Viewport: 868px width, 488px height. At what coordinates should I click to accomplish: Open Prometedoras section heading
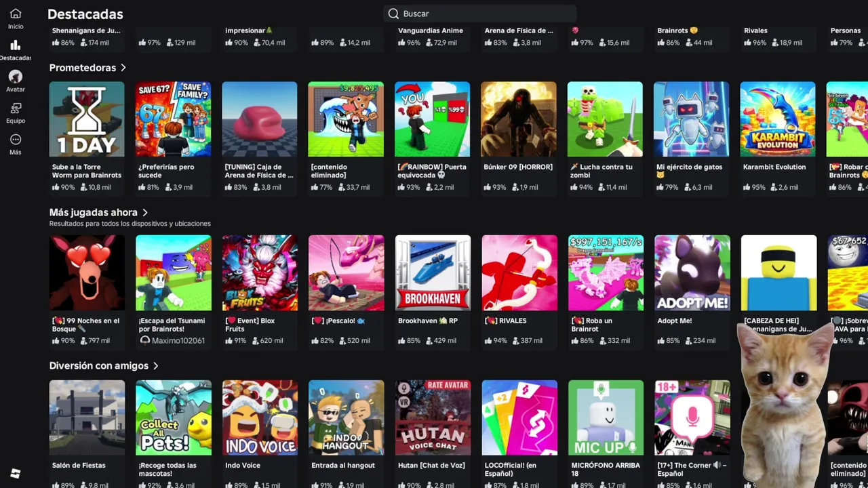tap(83, 68)
